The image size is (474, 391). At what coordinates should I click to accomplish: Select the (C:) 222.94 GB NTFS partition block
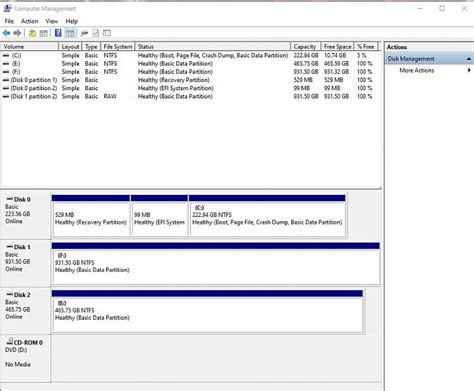[267, 216]
